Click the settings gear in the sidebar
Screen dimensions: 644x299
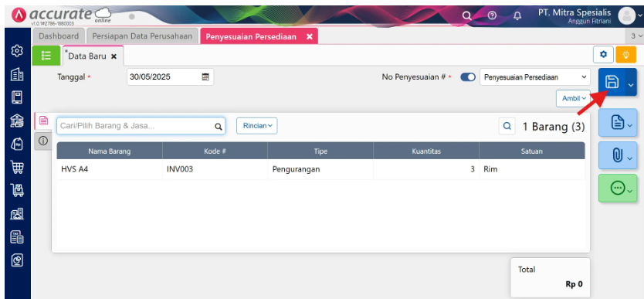tap(17, 51)
